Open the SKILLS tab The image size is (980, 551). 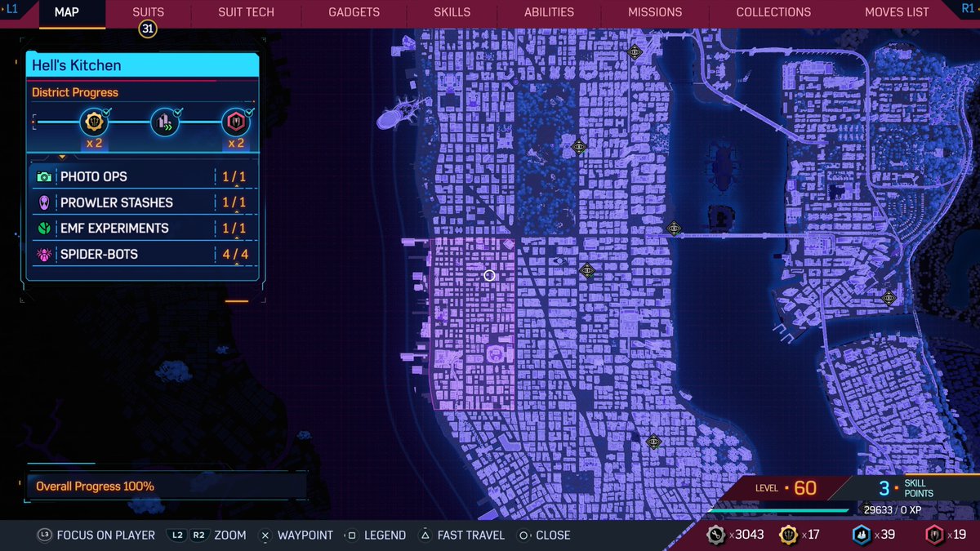tap(452, 12)
